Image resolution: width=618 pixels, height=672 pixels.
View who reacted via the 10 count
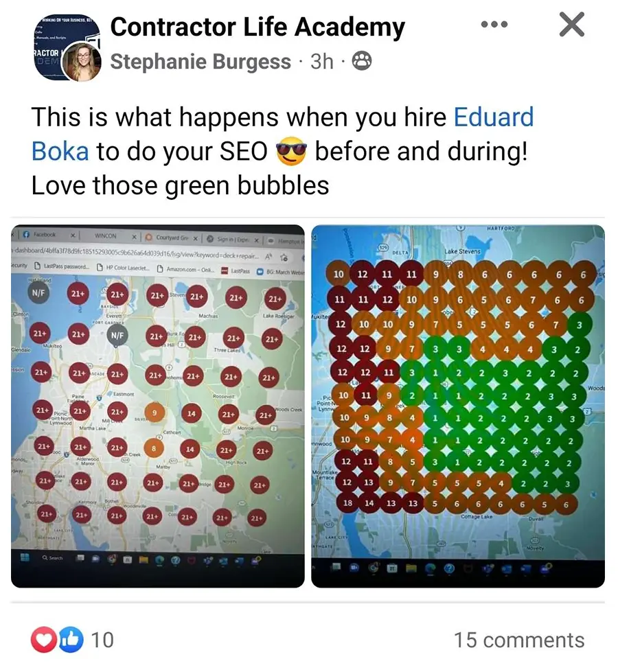[x=102, y=640]
